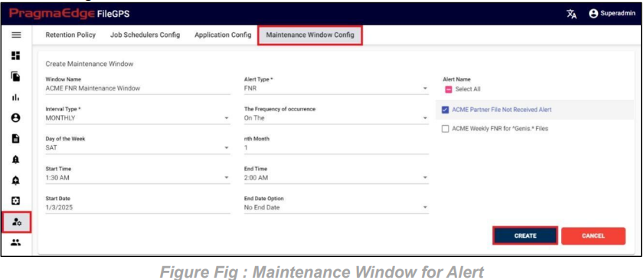
Task: Click the file copy icon in sidebar
Action: [x=16, y=77]
